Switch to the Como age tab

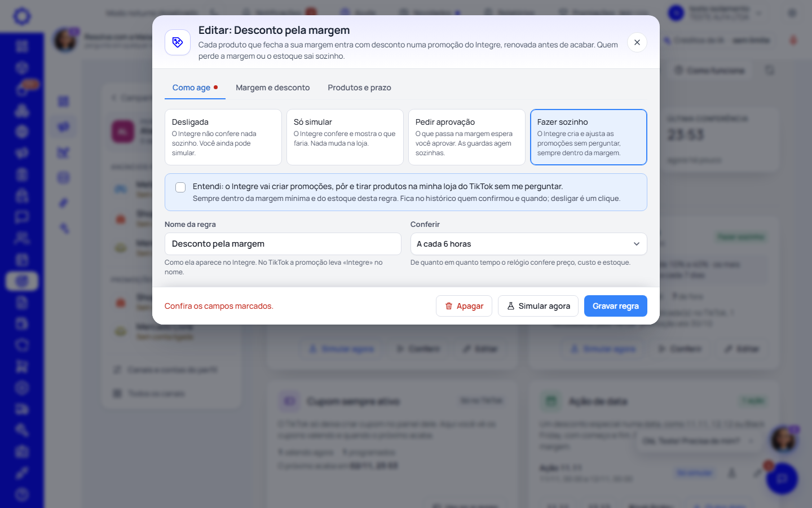coord(195,87)
